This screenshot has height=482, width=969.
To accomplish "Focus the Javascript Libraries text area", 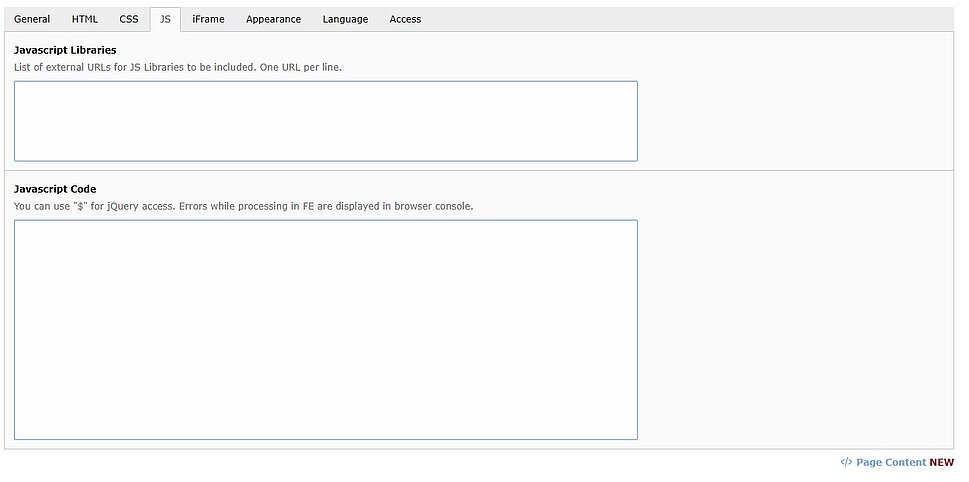I will [325, 121].
